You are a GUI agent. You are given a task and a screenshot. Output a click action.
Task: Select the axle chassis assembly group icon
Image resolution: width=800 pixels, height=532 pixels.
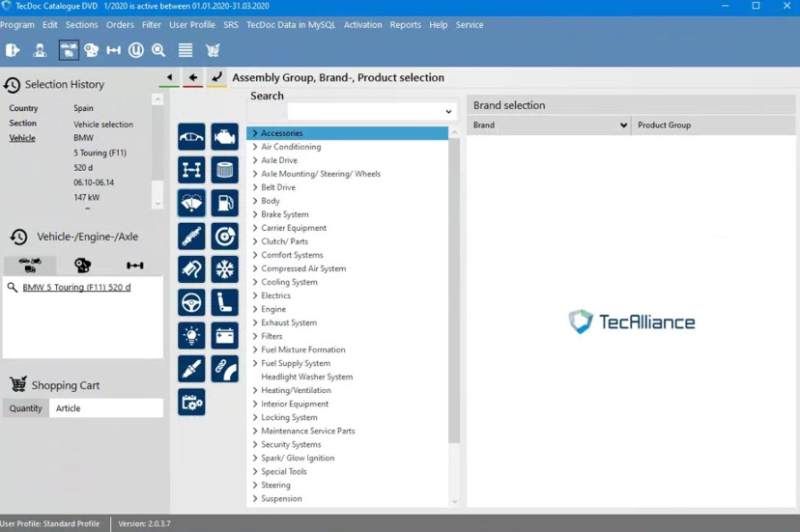191,170
